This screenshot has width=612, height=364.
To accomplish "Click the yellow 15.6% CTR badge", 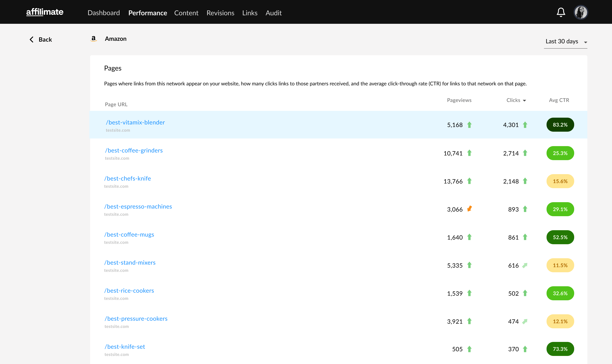I will pyautogui.click(x=560, y=181).
